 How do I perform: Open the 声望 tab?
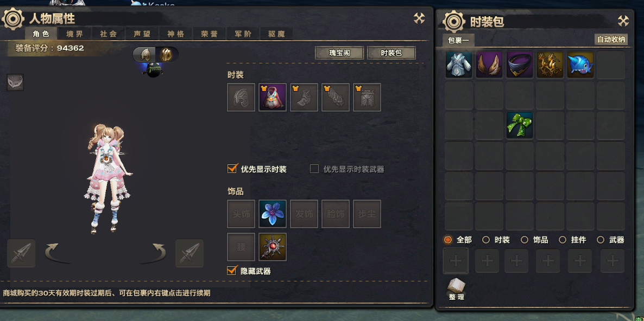(142, 34)
